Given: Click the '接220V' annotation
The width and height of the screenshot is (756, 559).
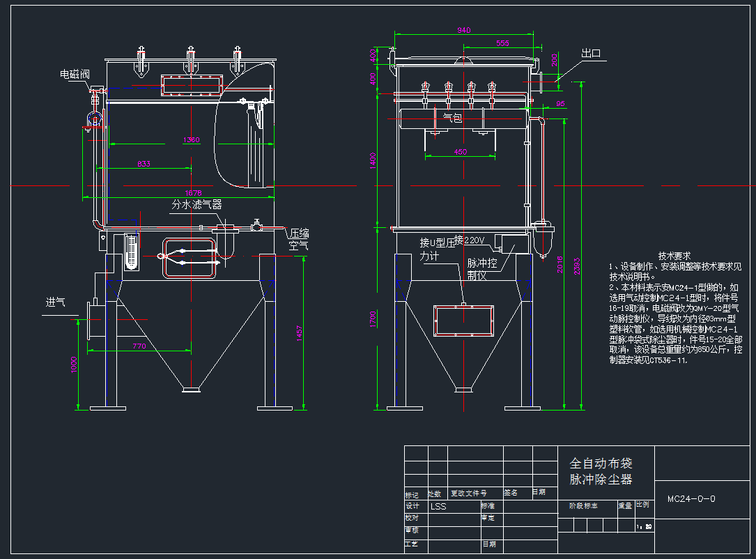Looking at the screenshot, I should point(469,240).
